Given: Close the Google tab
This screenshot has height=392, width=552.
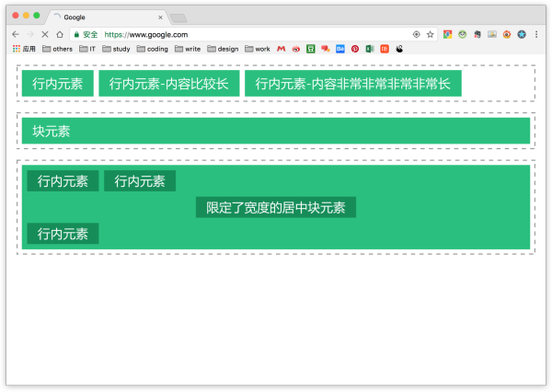Looking at the screenshot, I should (x=161, y=17).
